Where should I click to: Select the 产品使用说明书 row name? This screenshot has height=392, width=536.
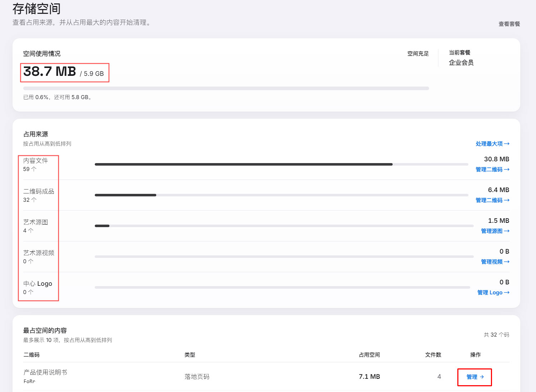pos(45,372)
